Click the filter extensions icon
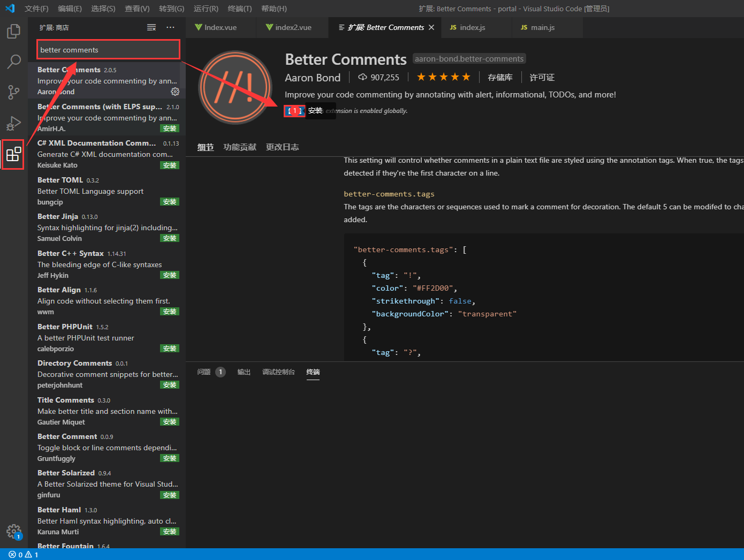Viewport: 744px width, 560px height. pyautogui.click(x=151, y=27)
